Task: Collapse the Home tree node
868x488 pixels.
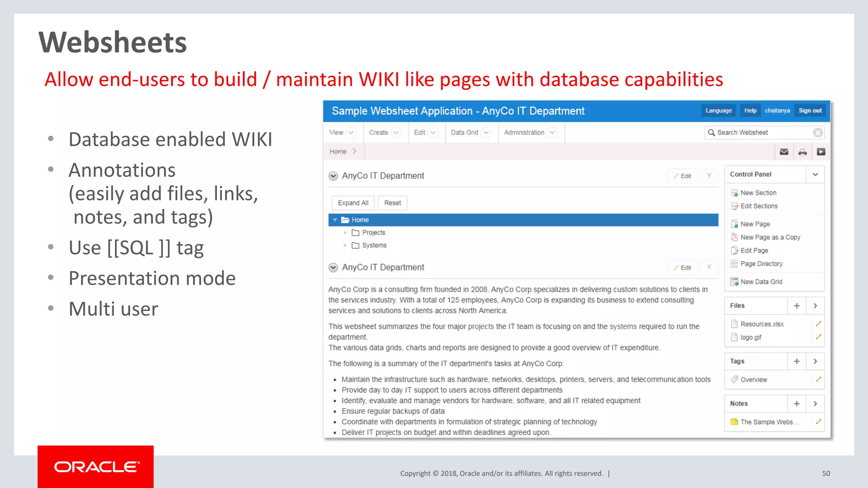Action: [335, 220]
